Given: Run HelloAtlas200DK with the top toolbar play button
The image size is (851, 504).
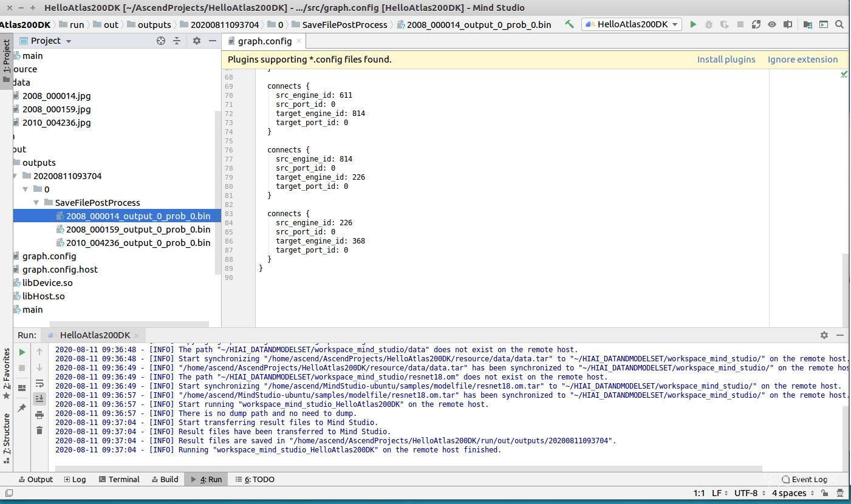Looking at the screenshot, I should [x=693, y=24].
